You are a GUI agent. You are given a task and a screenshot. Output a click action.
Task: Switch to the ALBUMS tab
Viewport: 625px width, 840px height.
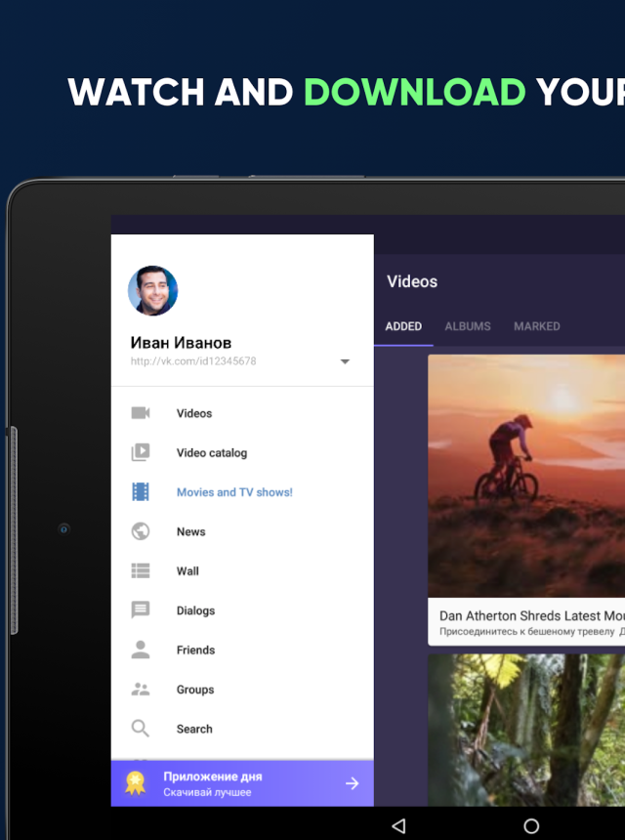point(468,326)
